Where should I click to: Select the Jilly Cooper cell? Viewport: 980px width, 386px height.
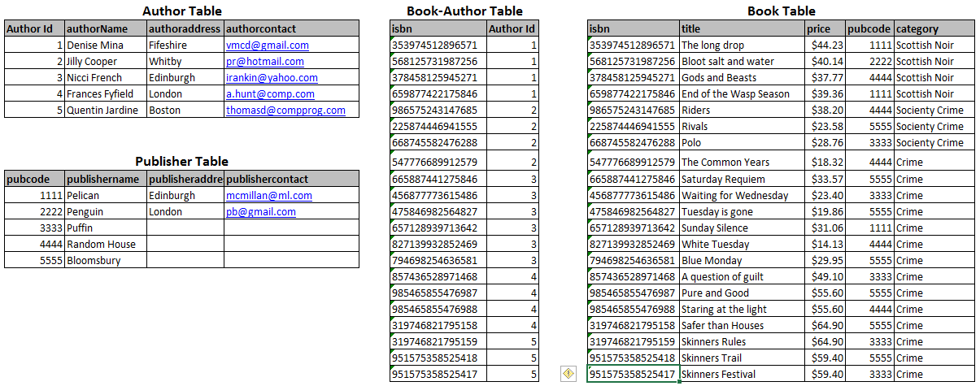point(105,62)
